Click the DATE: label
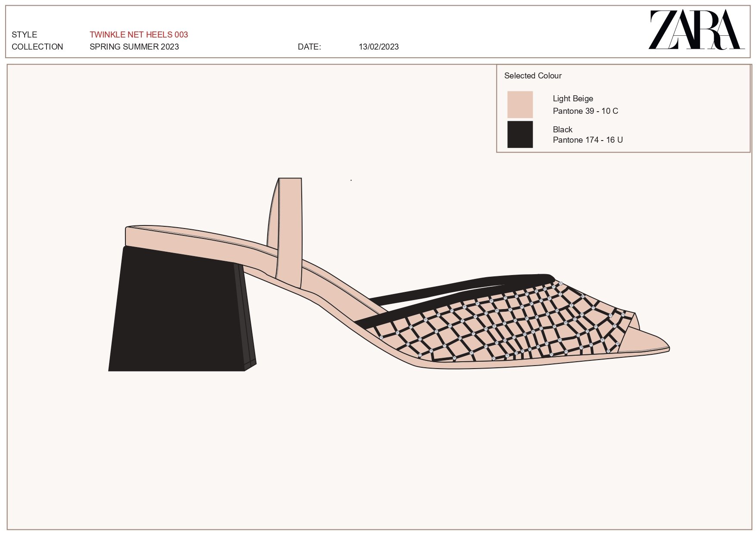The height and width of the screenshot is (535, 756). point(309,47)
